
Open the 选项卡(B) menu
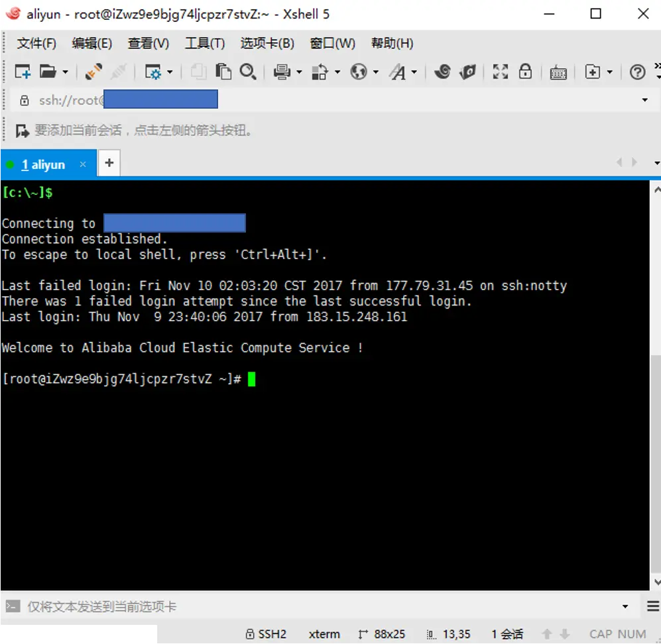pos(267,43)
